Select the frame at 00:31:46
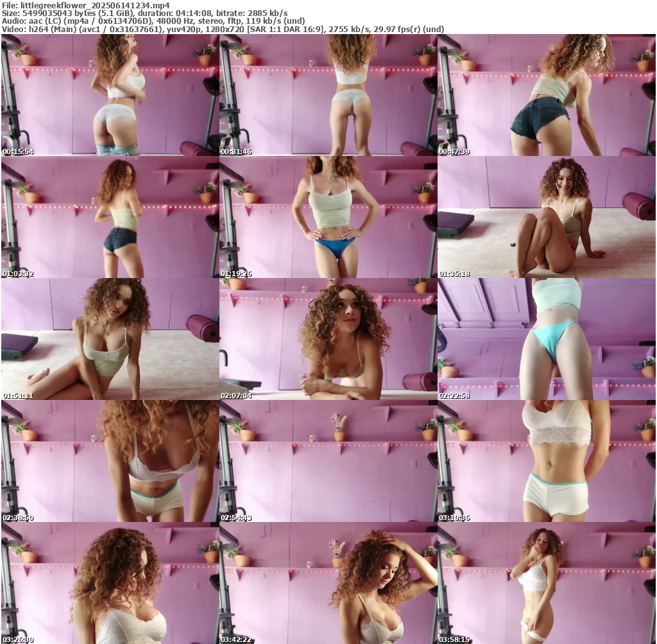The image size is (657, 644). pos(328,95)
